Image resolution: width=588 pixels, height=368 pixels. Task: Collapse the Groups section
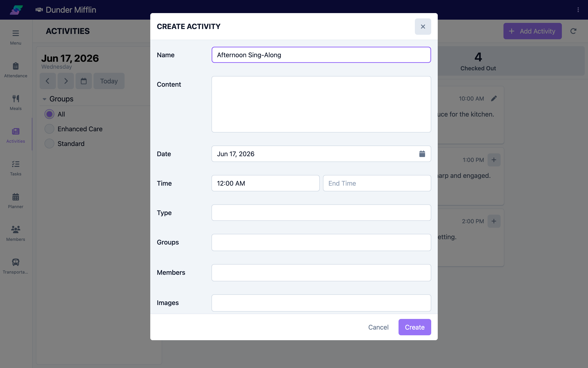click(45, 99)
